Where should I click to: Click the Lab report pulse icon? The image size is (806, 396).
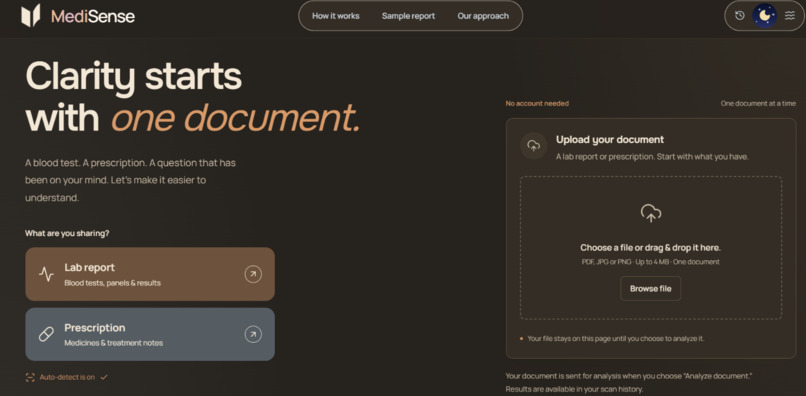[46, 274]
